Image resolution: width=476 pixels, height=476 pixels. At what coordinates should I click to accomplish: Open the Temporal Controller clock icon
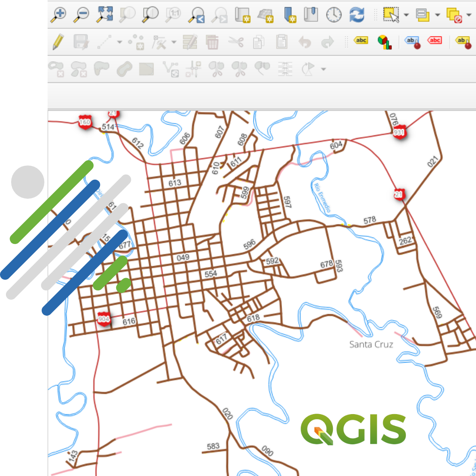coord(334,15)
